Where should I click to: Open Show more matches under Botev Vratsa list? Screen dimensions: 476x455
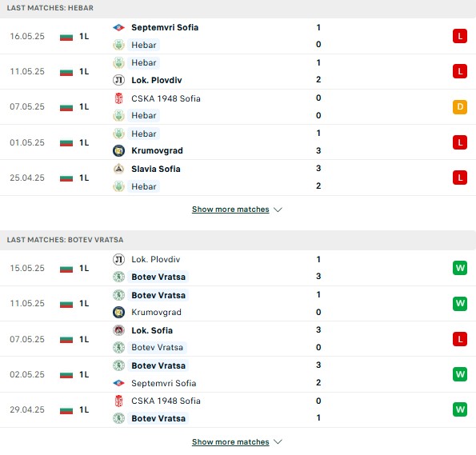click(230, 442)
